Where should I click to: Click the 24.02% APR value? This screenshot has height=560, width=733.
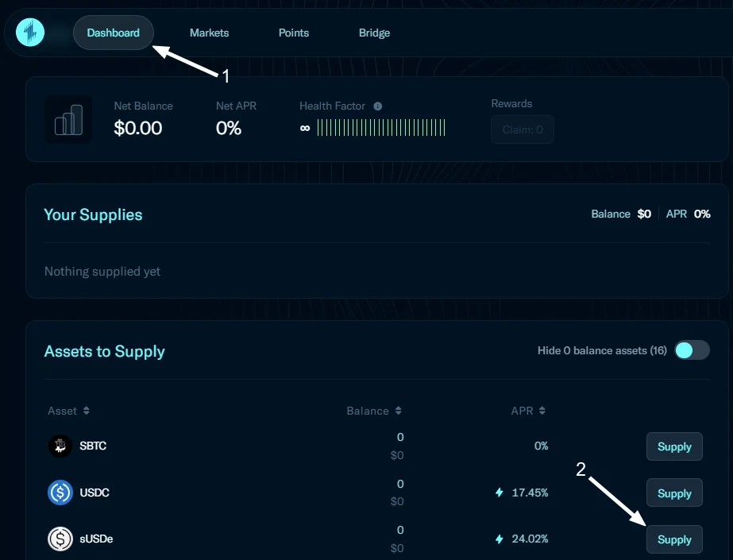pyautogui.click(x=530, y=539)
